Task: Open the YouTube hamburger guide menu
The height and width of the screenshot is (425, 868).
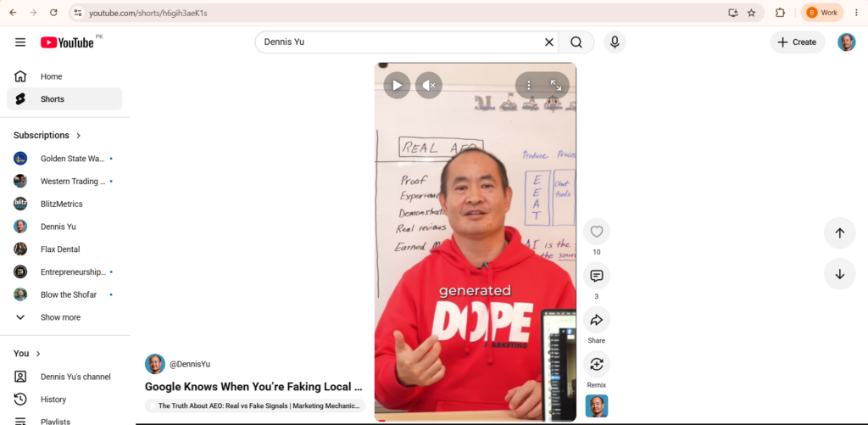Action: (x=20, y=42)
